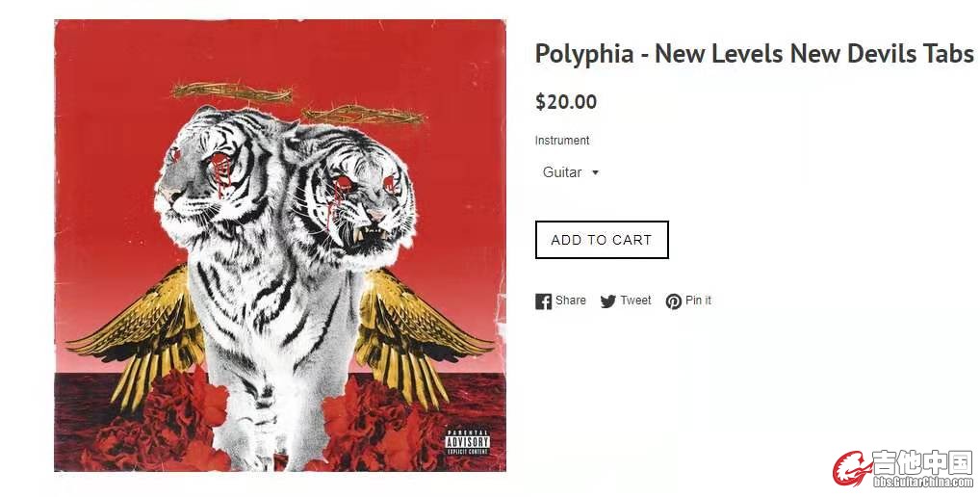
Task: Click the 吉他中国 watermark characters
Action: coord(922,462)
